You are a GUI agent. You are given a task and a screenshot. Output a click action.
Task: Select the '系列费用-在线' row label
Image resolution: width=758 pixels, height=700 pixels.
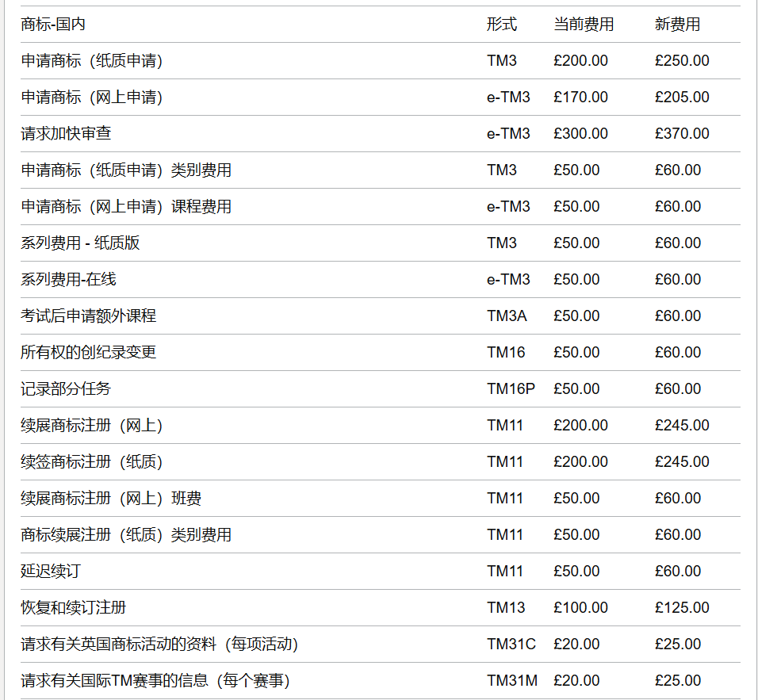69,279
